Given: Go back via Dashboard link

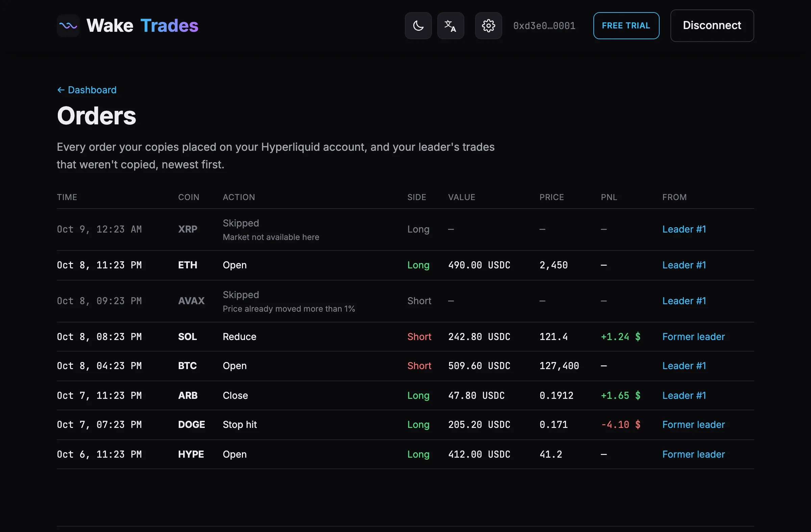Looking at the screenshot, I should (x=87, y=90).
